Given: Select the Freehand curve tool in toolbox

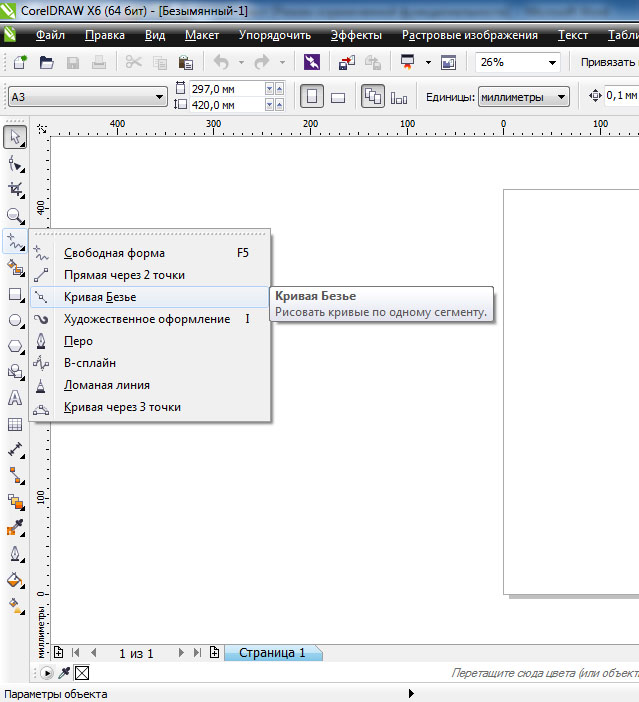Looking at the screenshot, I should (x=15, y=241).
